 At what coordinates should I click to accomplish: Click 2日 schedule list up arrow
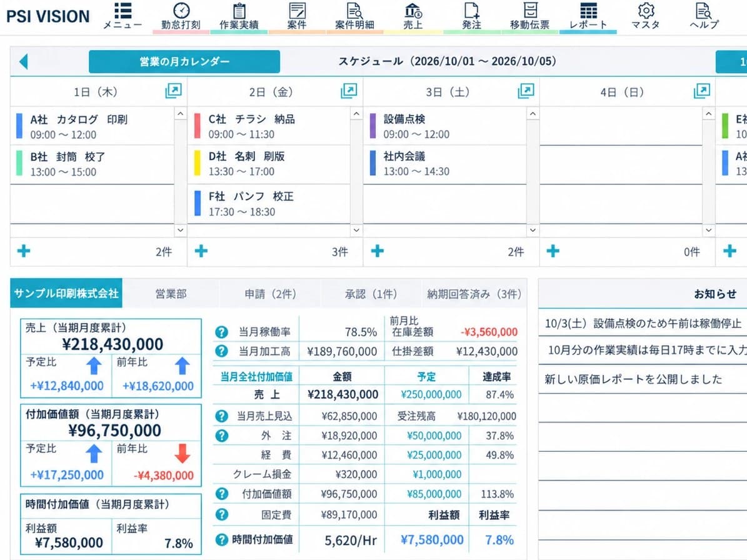pos(356,114)
